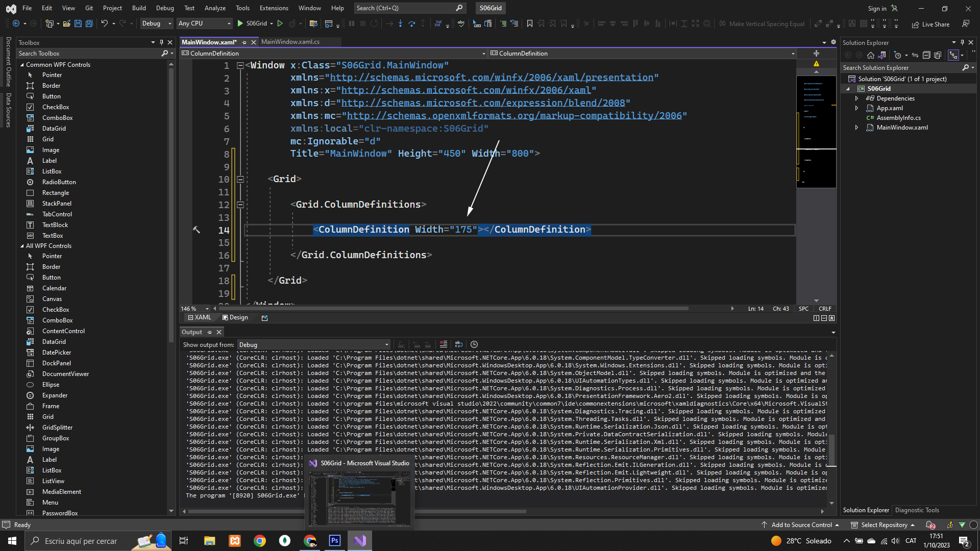Screen dimensions: 980x551
Task: Click the editor horizontal scrollbar
Action: (453, 309)
